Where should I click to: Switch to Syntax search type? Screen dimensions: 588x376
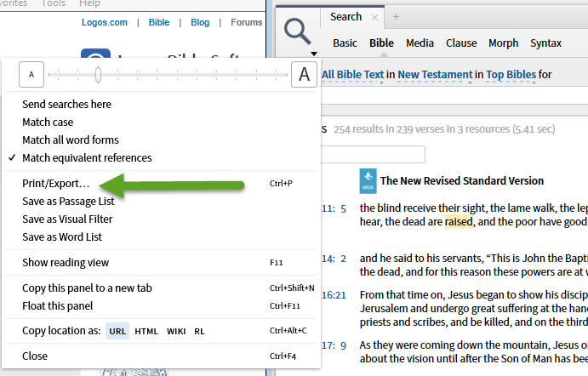point(545,43)
